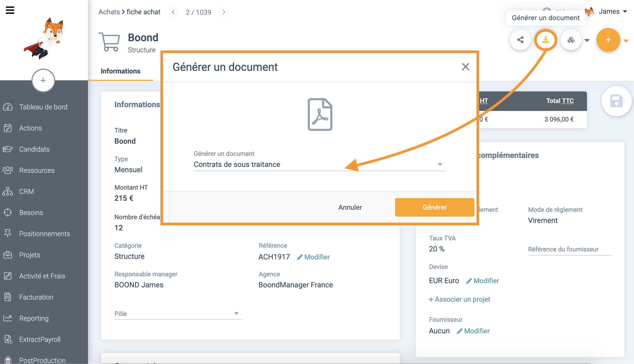This screenshot has width=634, height=364.
Task: Click the 215 € Montant HT value
Action: pos(124,198)
